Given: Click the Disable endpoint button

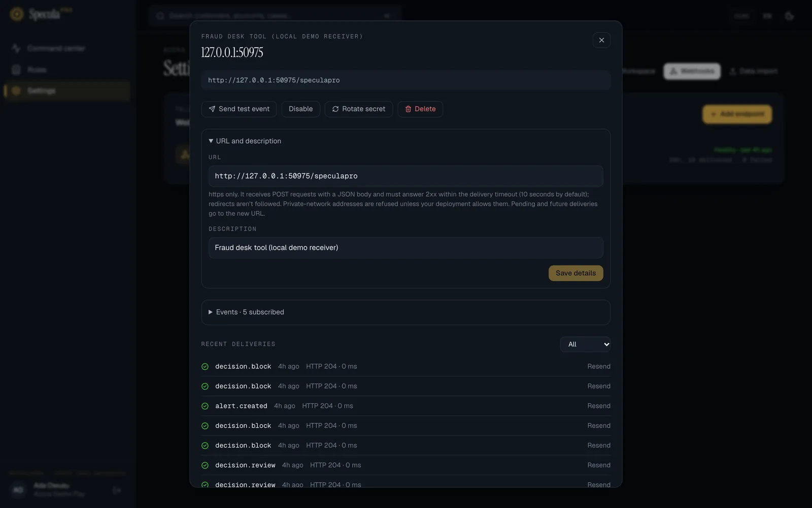Looking at the screenshot, I should pos(300,109).
